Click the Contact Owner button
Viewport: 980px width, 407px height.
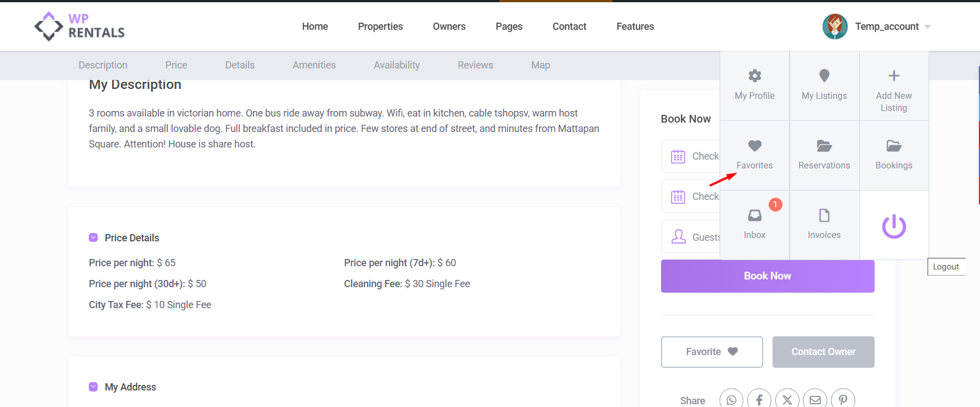point(823,352)
